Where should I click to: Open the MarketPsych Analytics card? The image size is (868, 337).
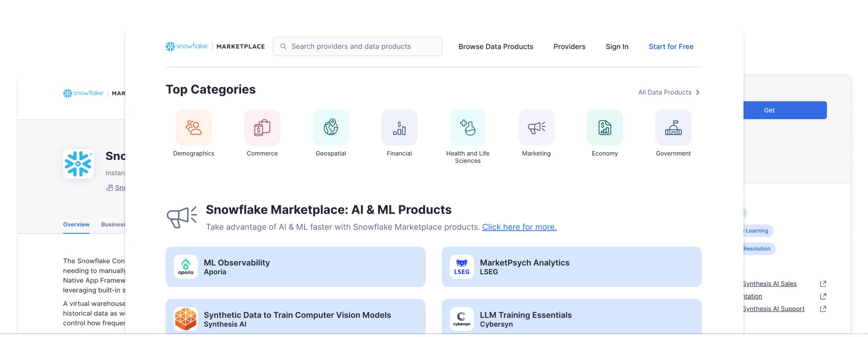(x=571, y=267)
